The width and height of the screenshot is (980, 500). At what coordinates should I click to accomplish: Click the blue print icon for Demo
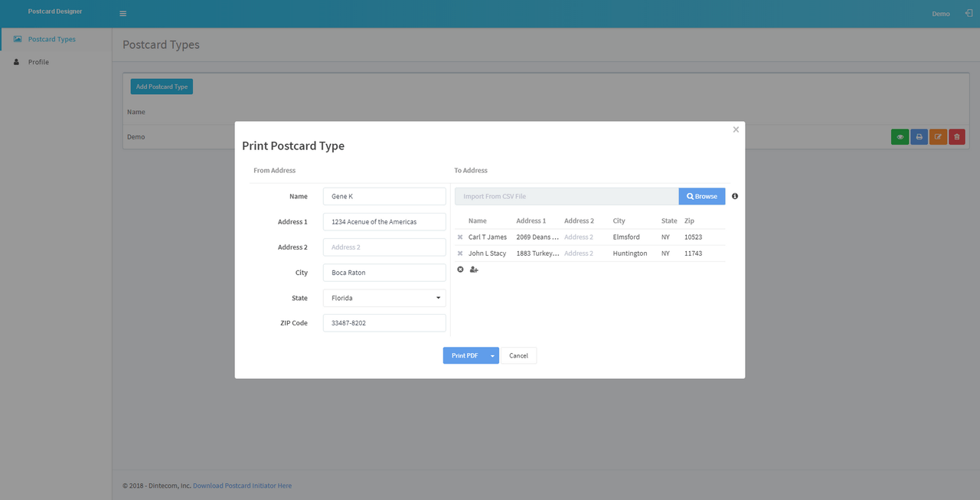tap(919, 137)
